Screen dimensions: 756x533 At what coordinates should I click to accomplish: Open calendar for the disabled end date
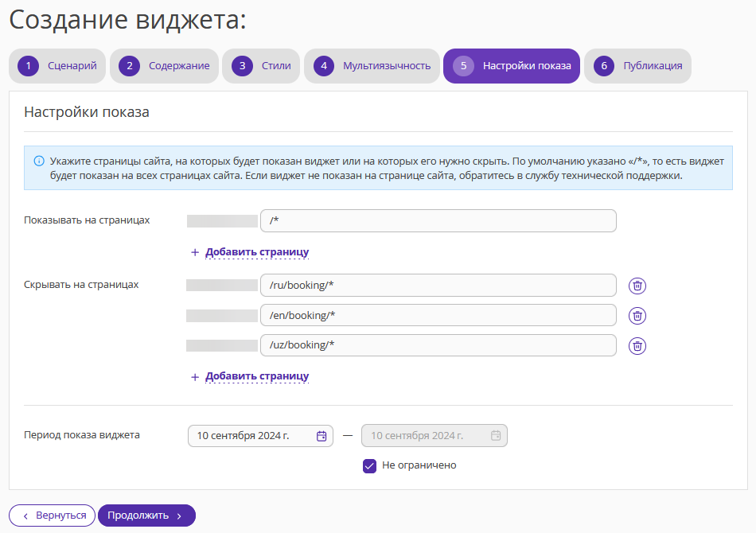(496, 436)
